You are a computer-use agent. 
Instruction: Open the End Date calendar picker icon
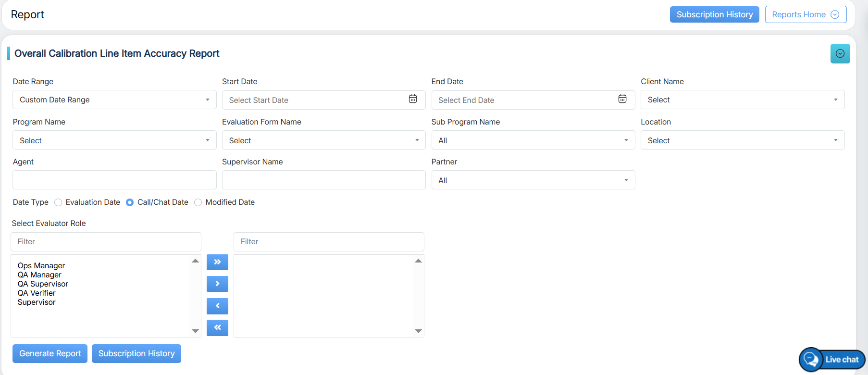pos(622,99)
